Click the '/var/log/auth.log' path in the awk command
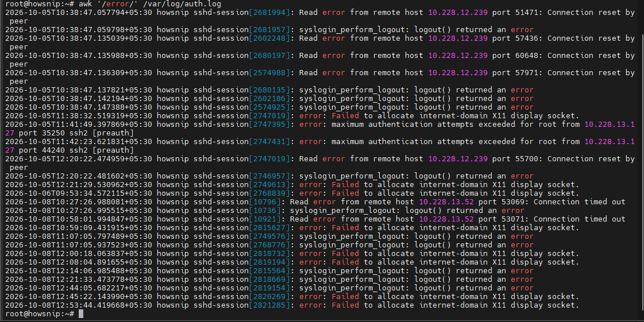Screen dimensions: 644x322 pyautogui.click(x=182, y=4)
